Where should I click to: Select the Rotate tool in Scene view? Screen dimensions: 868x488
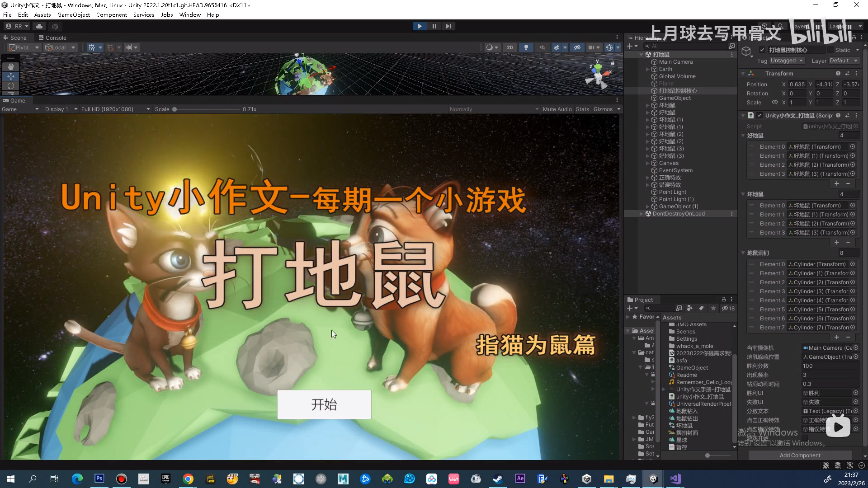[x=11, y=85]
